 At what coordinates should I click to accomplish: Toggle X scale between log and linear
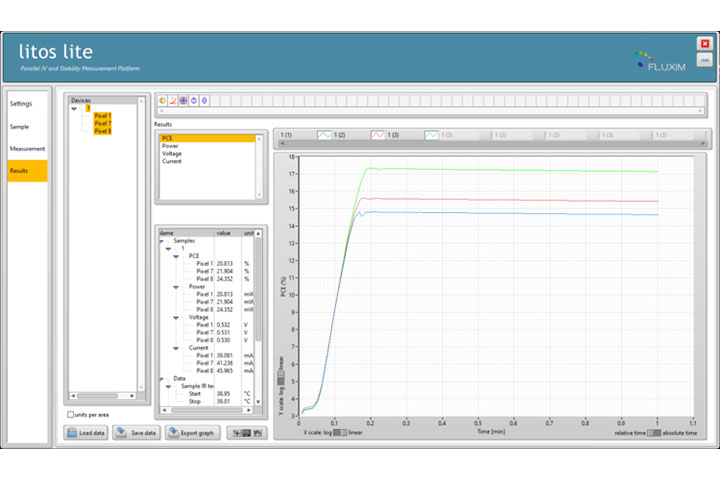(339, 433)
